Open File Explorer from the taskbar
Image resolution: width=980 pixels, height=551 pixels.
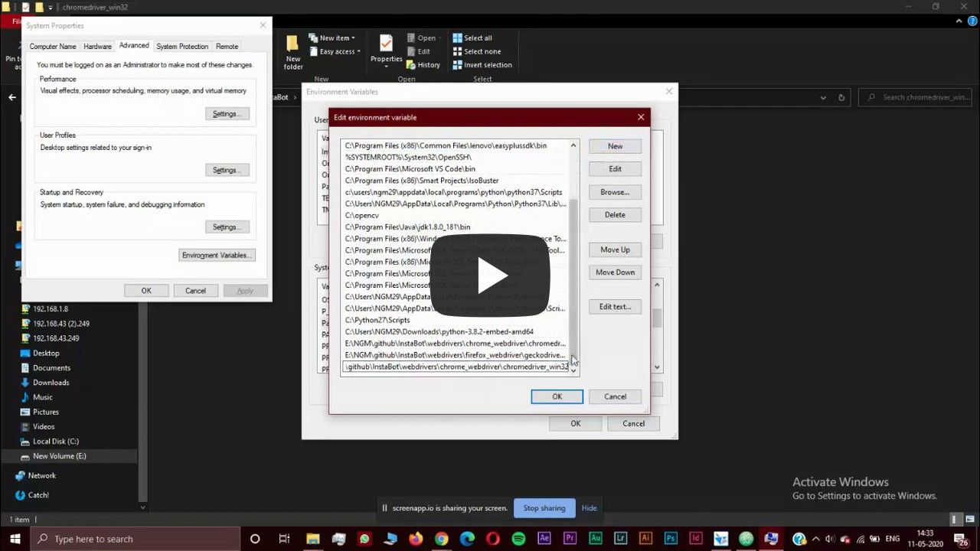312,539
